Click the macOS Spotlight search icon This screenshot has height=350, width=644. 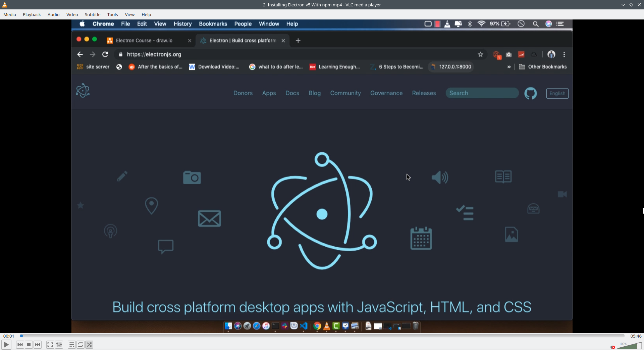[536, 24]
